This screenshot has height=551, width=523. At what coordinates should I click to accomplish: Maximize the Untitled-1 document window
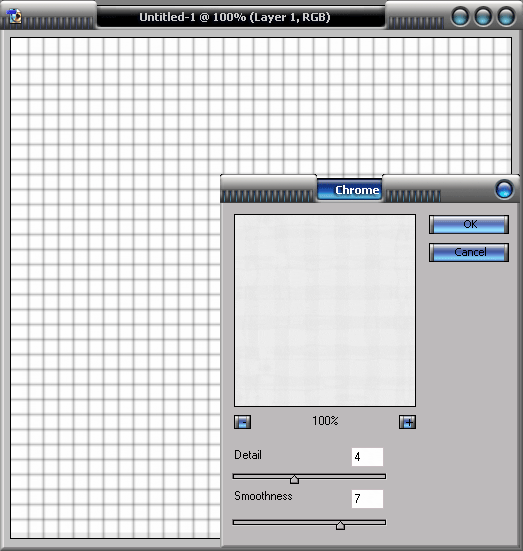(x=483, y=16)
